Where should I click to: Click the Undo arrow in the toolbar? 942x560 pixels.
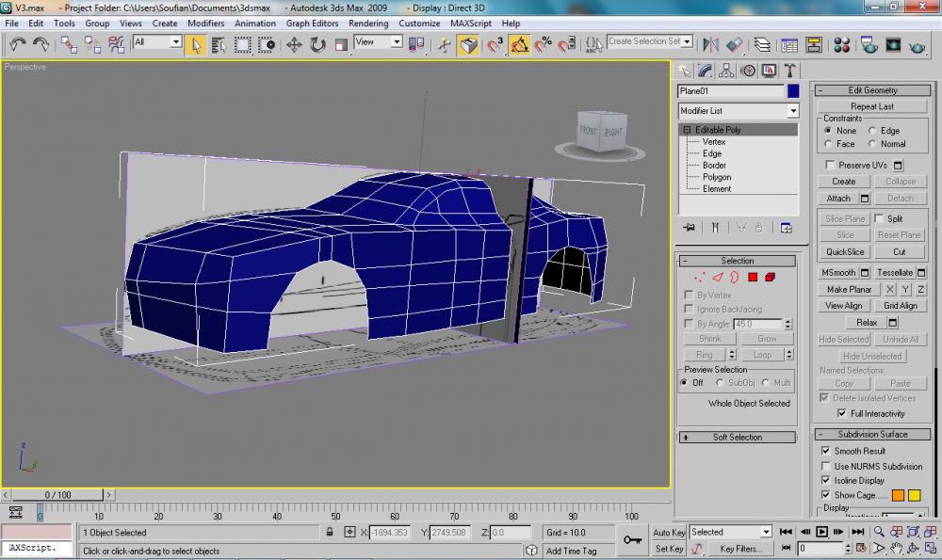pyautogui.click(x=18, y=44)
